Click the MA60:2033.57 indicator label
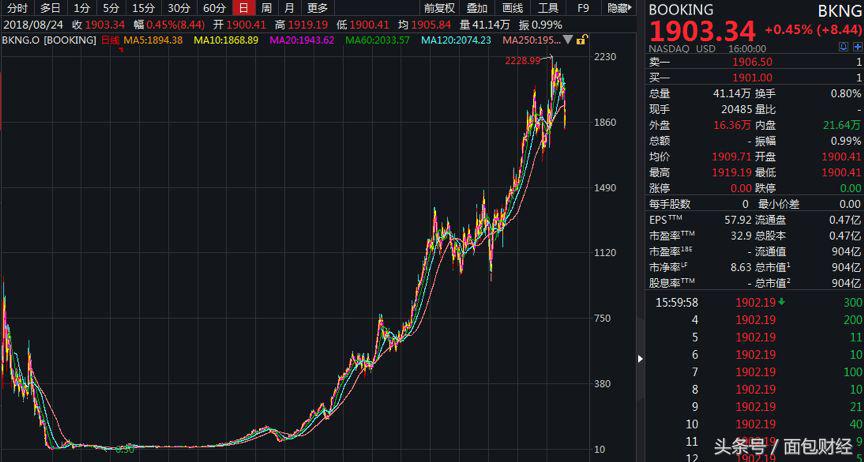The height and width of the screenshot is (462, 864). (377, 40)
